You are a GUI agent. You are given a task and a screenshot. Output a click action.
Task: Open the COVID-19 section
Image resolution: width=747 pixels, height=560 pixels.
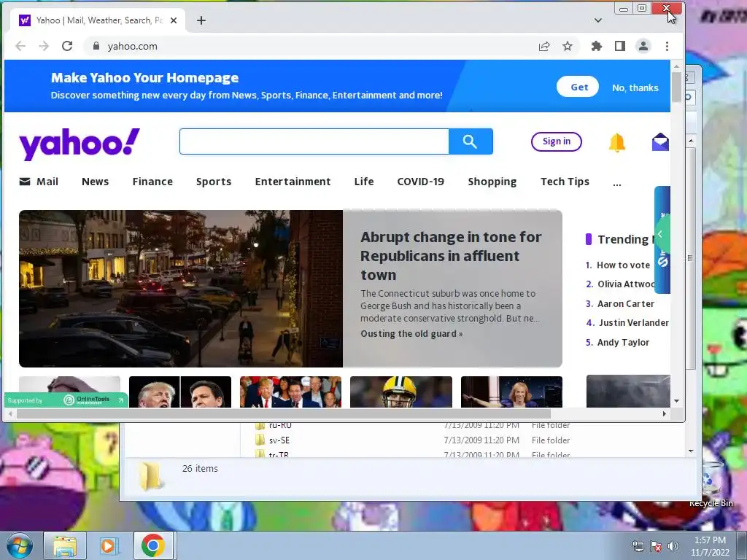click(421, 182)
